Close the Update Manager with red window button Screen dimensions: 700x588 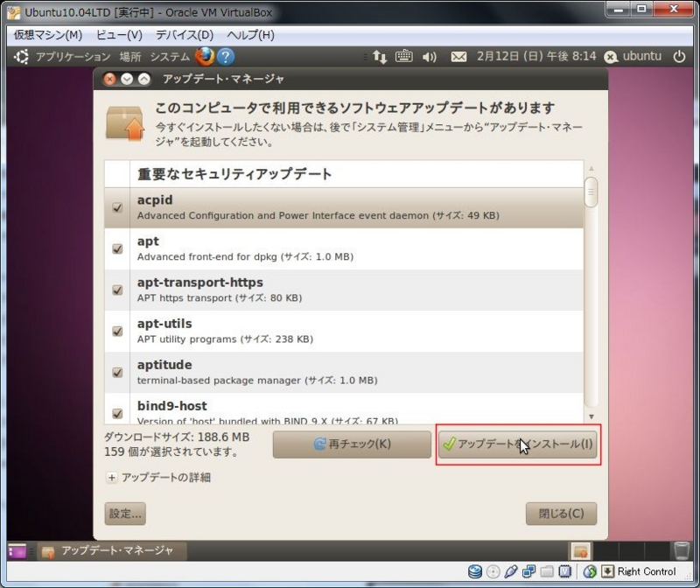109,79
